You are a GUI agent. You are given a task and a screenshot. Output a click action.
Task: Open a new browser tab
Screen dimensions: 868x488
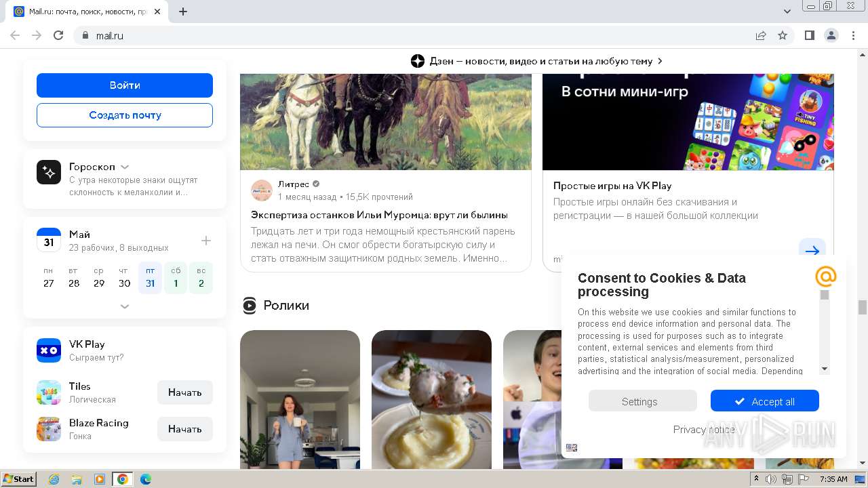tap(183, 12)
